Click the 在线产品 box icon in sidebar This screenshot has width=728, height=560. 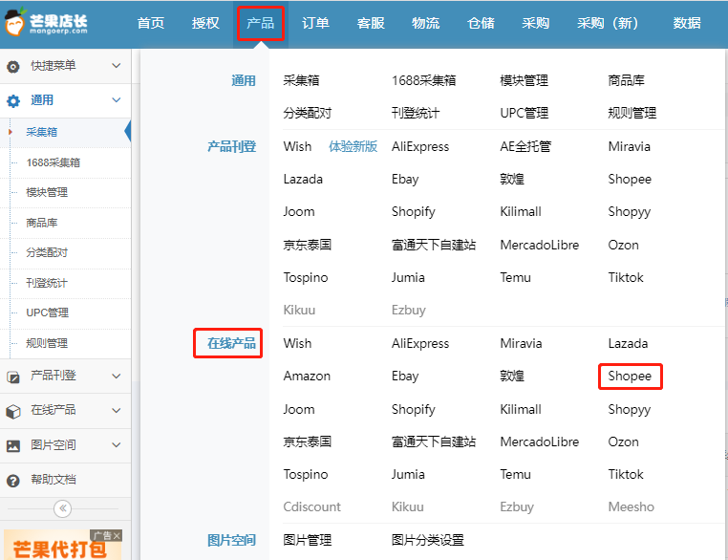coord(13,411)
